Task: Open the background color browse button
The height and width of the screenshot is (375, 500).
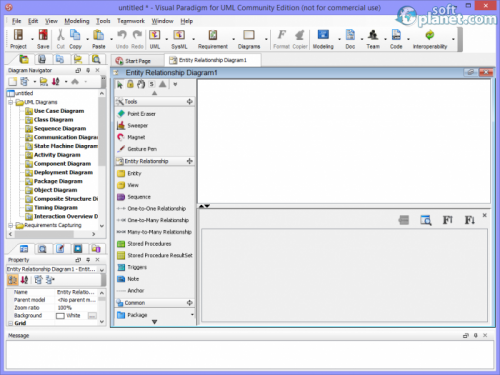Action: 92,315
